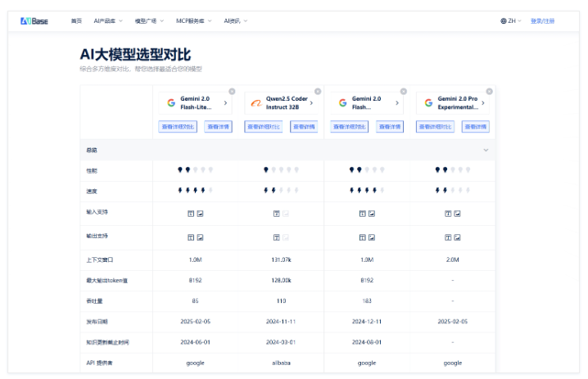588x379 pixels.
Task: Click Alibaba logo of Qwen2.5 Coder
Action: 256,103
